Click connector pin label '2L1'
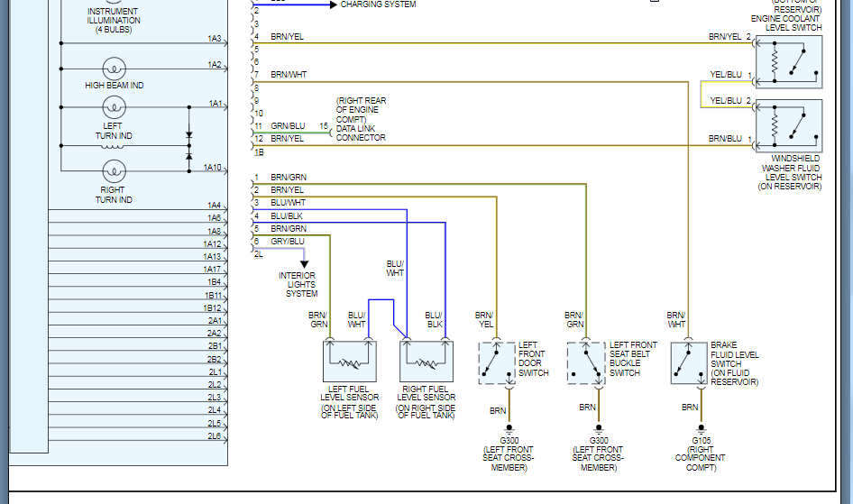Image resolution: width=853 pixels, height=504 pixels. 215,372
